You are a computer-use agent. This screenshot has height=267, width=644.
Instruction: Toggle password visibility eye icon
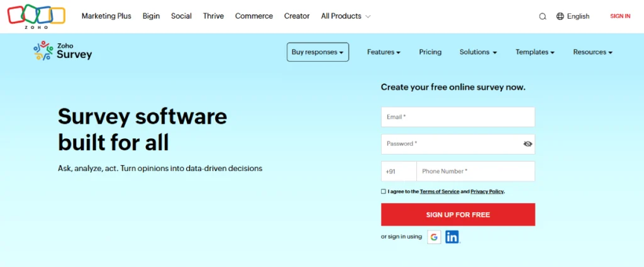tap(528, 144)
